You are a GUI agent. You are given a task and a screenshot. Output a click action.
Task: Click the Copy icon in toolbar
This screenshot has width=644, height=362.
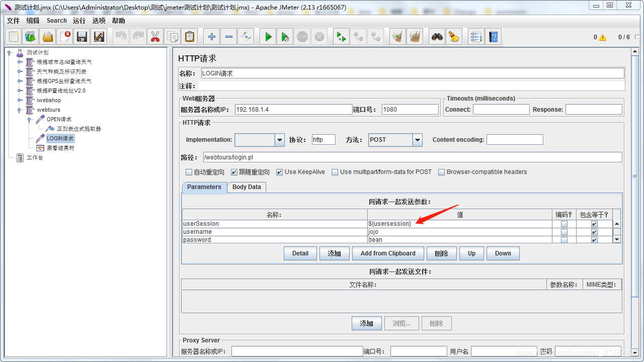pos(173,37)
